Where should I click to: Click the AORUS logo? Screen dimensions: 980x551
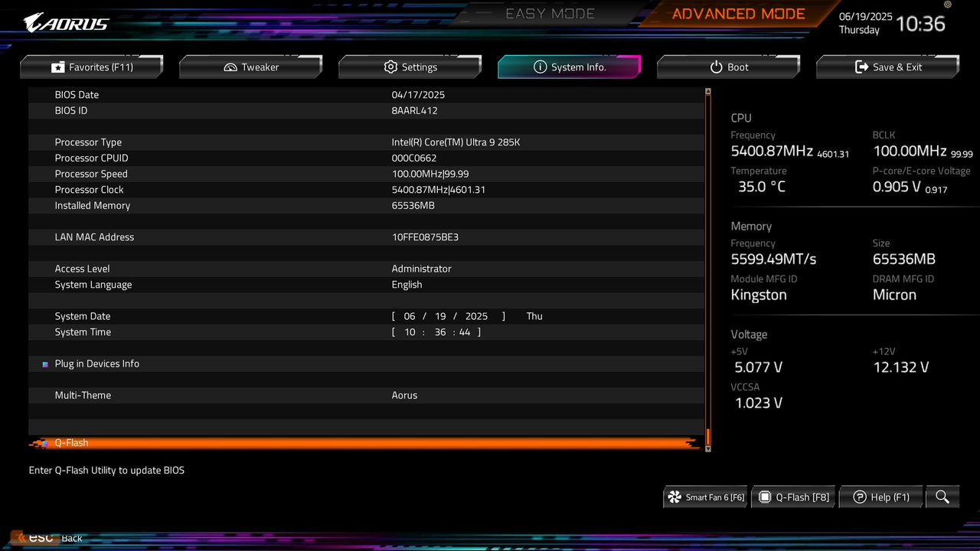pyautogui.click(x=67, y=23)
